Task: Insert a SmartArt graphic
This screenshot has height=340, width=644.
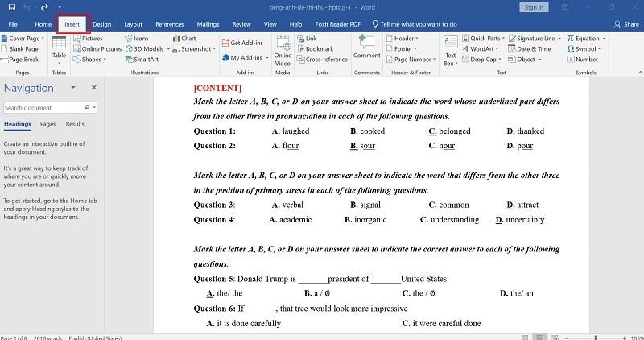Action: click(x=142, y=59)
